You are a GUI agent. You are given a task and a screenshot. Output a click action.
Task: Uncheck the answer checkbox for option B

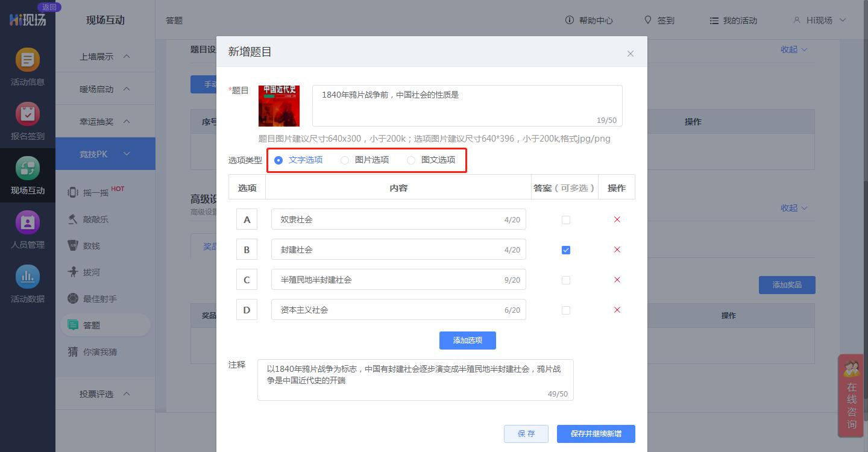click(565, 249)
